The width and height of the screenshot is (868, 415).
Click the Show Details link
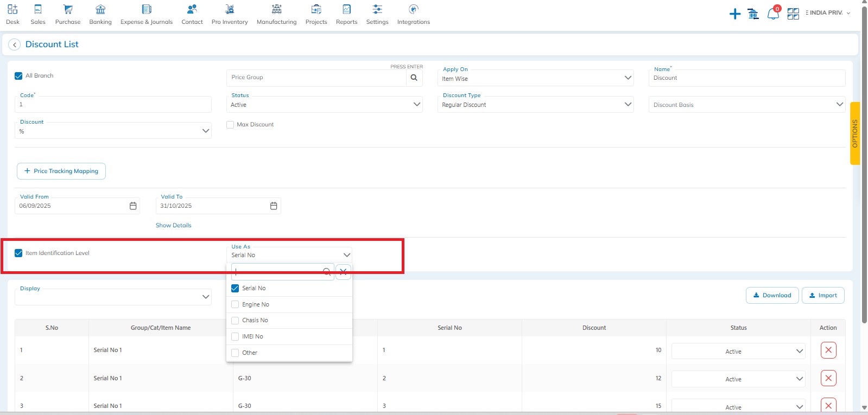point(173,225)
